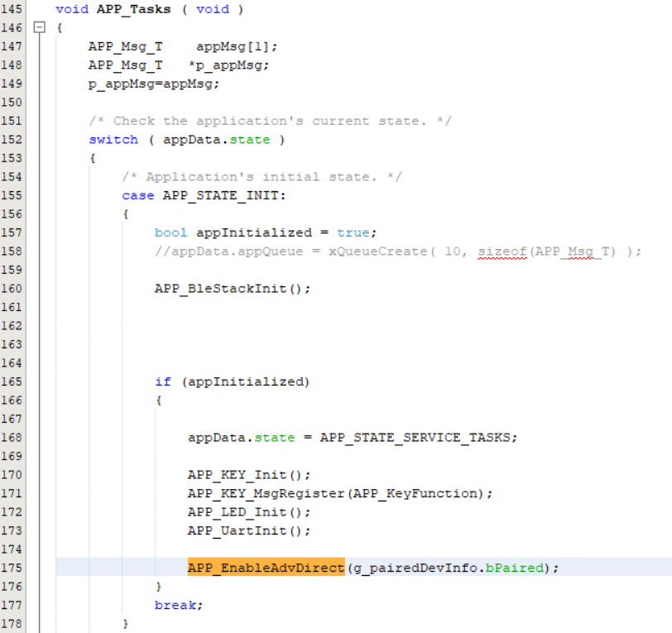This screenshot has width=672, height=633.
Task: Click the APP_KEY_Init() call
Action: [x=249, y=474]
